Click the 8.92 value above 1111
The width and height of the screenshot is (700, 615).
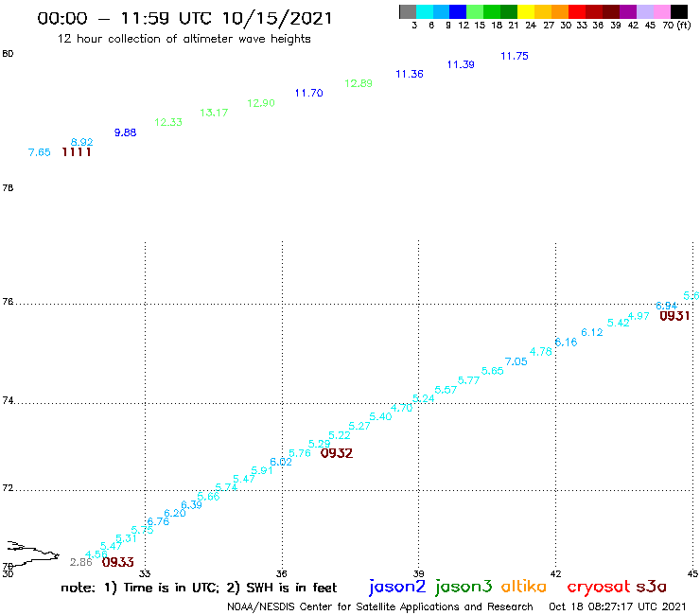pyautogui.click(x=82, y=142)
